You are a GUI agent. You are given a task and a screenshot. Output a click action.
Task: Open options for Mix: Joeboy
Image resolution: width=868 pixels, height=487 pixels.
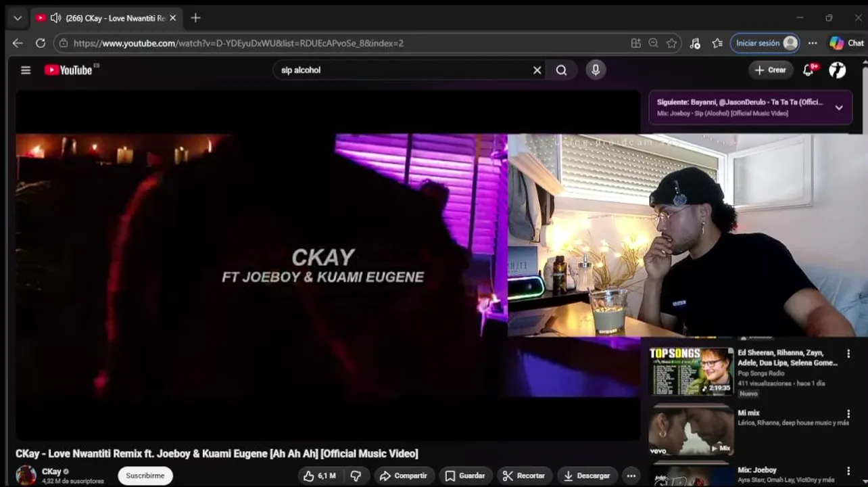click(x=848, y=471)
